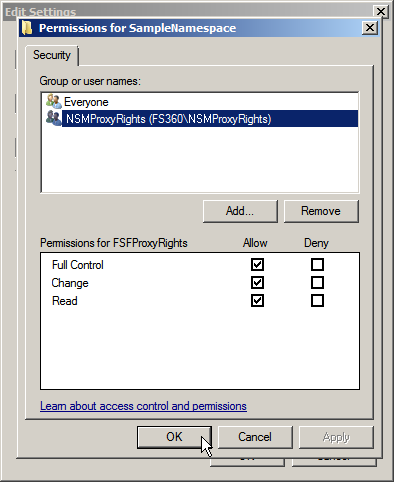Viewport: 396px width, 483px height.
Task: Click the Add... button
Action: [x=241, y=212]
